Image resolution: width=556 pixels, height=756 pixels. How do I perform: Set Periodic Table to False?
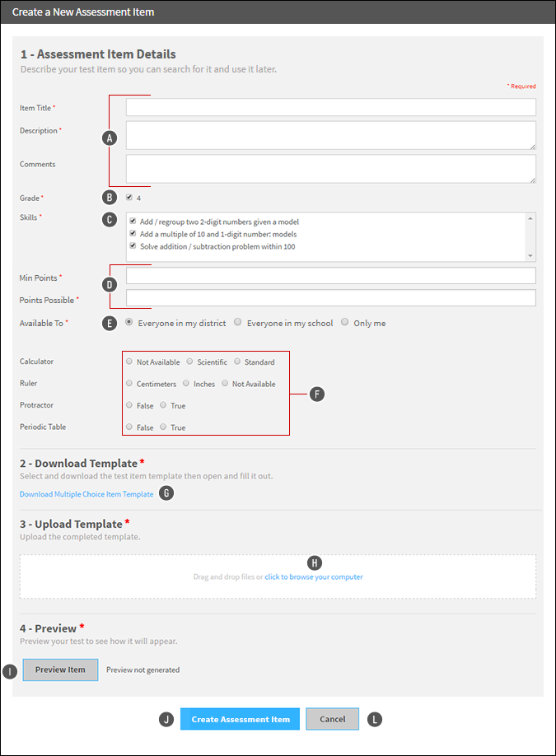tap(129, 427)
